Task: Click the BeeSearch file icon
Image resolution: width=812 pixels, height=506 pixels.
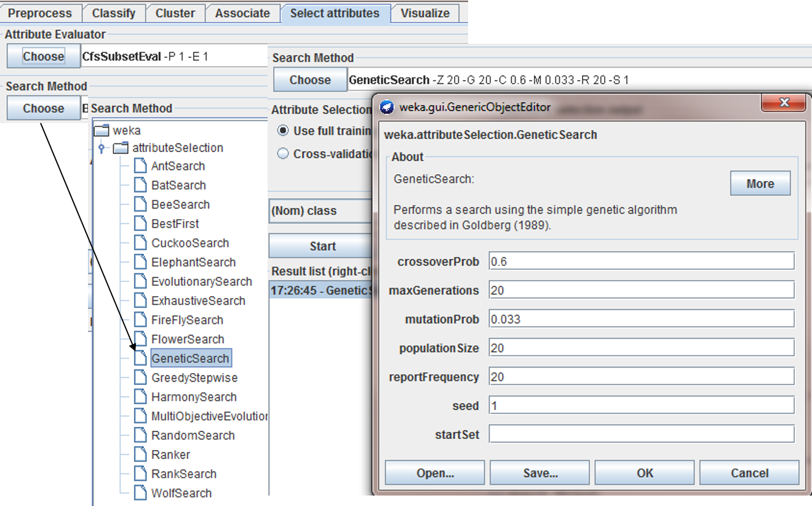Action: pos(140,204)
